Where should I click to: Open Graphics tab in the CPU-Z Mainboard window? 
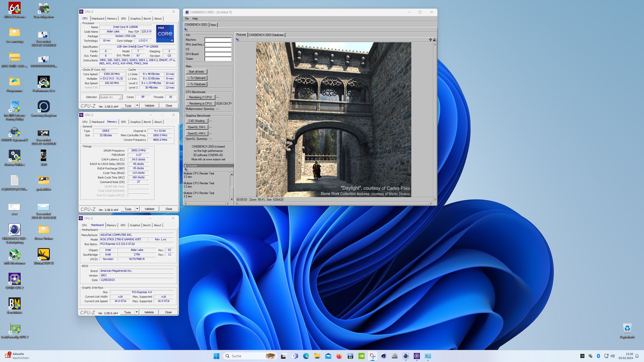tap(135, 225)
